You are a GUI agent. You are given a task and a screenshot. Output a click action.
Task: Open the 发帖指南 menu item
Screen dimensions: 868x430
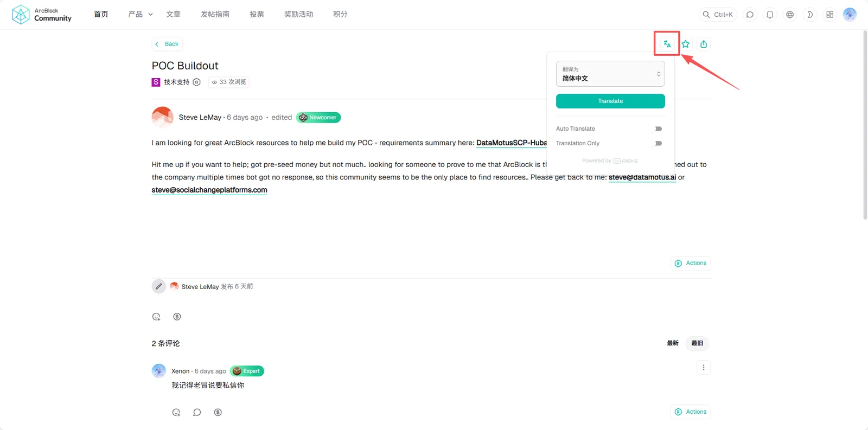pyautogui.click(x=215, y=15)
